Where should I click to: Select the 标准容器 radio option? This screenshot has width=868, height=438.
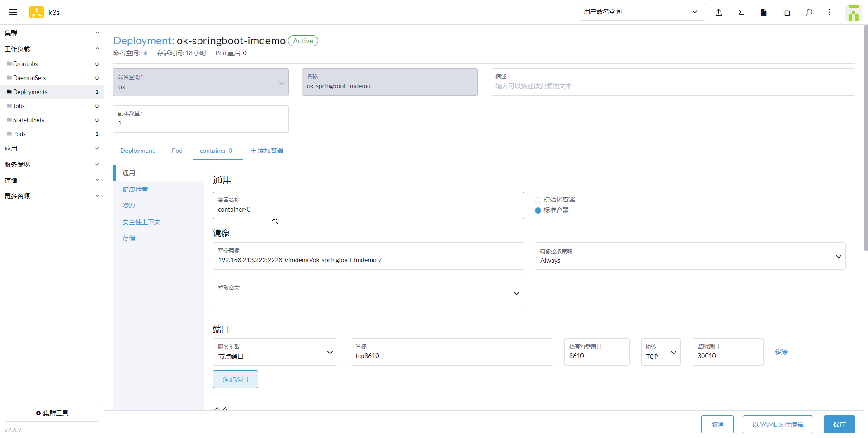pos(538,210)
